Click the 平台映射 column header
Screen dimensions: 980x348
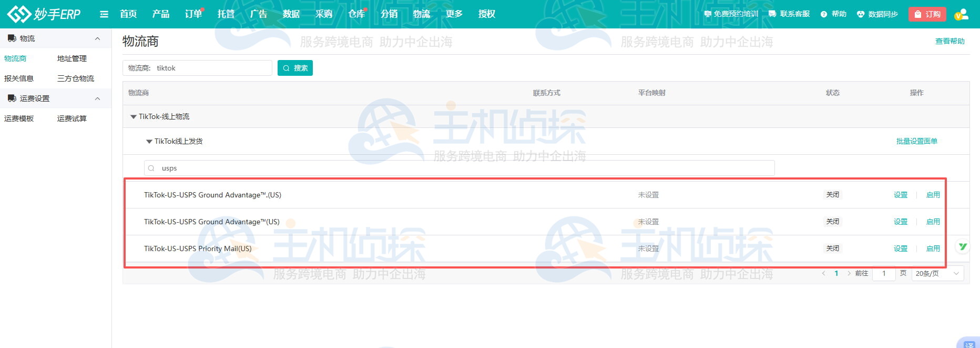coord(652,93)
